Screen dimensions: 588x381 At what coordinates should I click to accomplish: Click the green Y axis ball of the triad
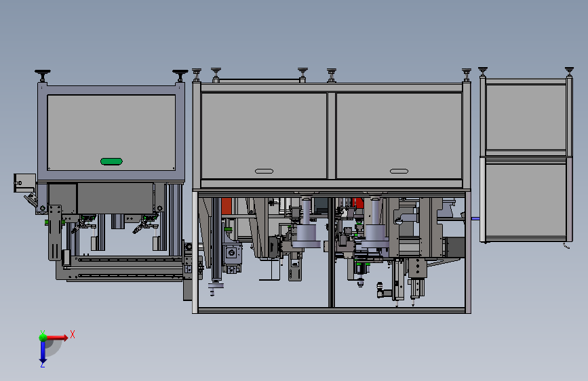tap(43, 337)
